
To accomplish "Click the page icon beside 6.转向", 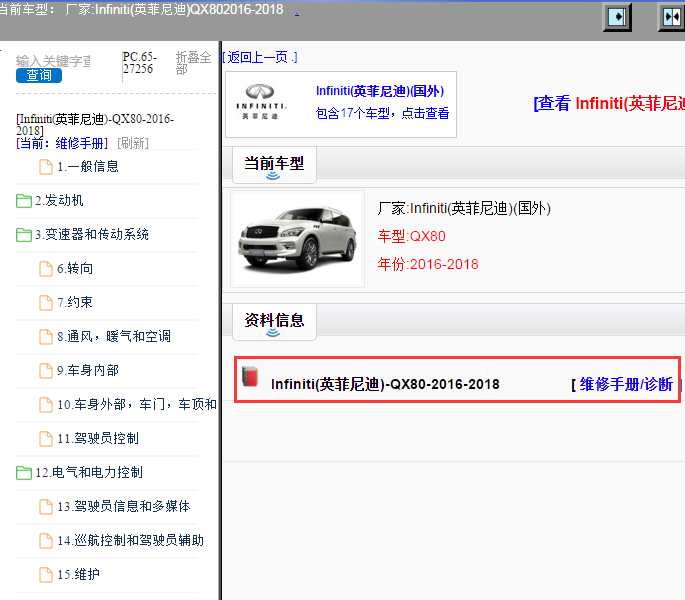I will tap(46, 269).
